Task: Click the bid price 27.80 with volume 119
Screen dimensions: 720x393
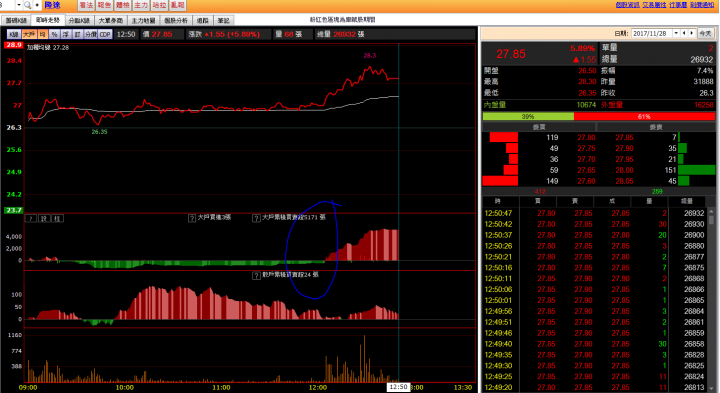Action: pos(586,137)
